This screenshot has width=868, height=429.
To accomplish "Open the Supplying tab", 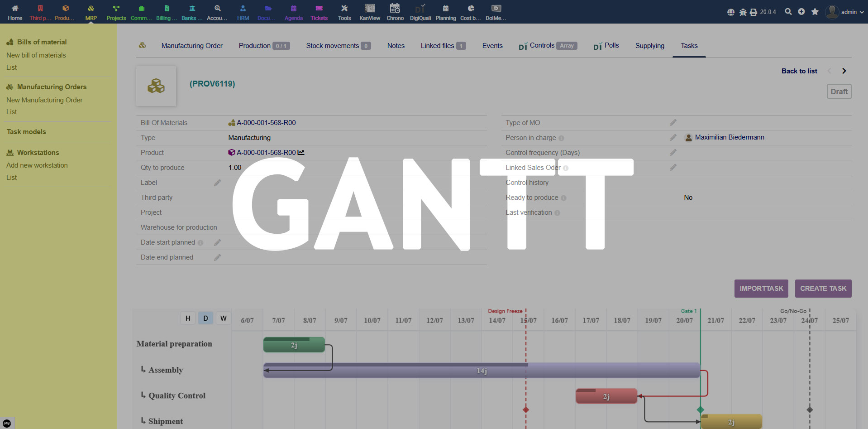I will (649, 46).
